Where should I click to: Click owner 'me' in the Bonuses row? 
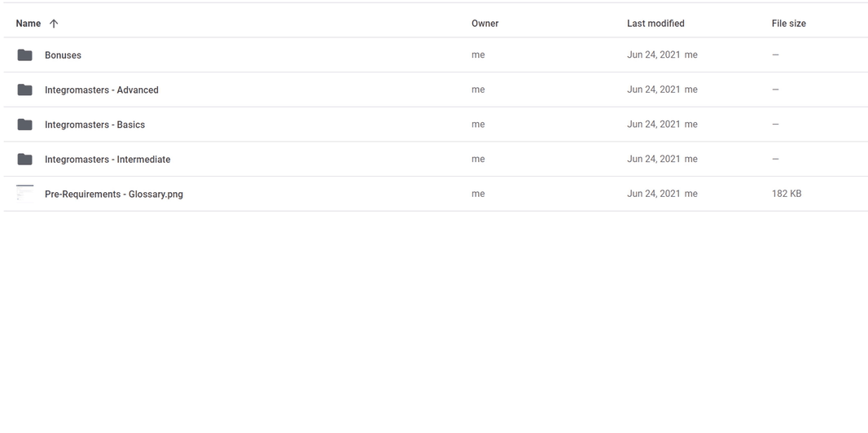(x=478, y=55)
